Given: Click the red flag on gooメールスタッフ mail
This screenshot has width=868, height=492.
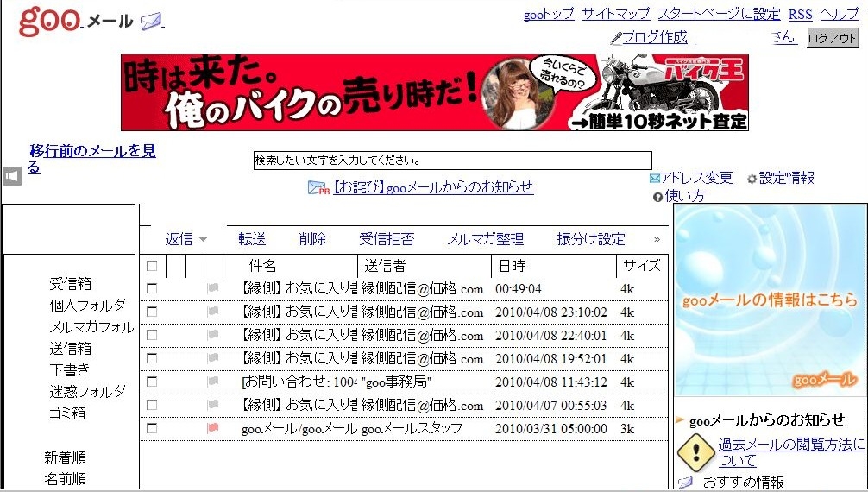Looking at the screenshot, I should [212, 428].
